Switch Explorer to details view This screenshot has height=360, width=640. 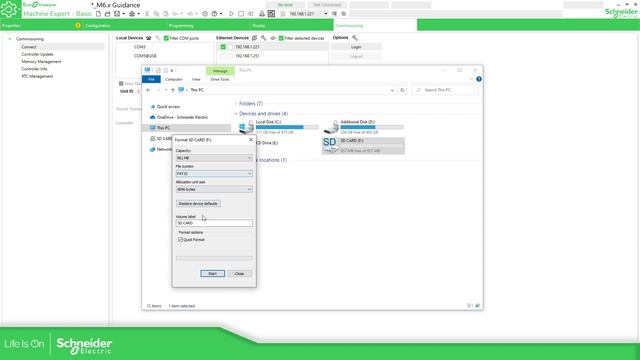[469, 306]
